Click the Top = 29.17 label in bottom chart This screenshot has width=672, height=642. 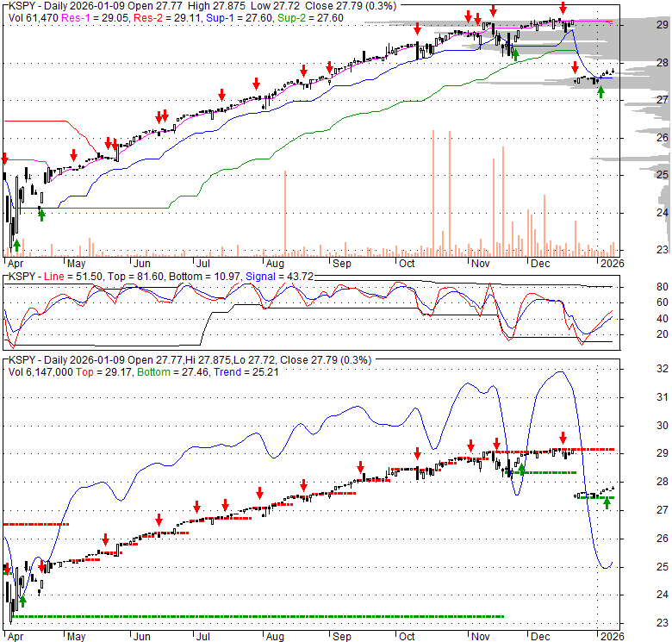click(x=103, y=371)
